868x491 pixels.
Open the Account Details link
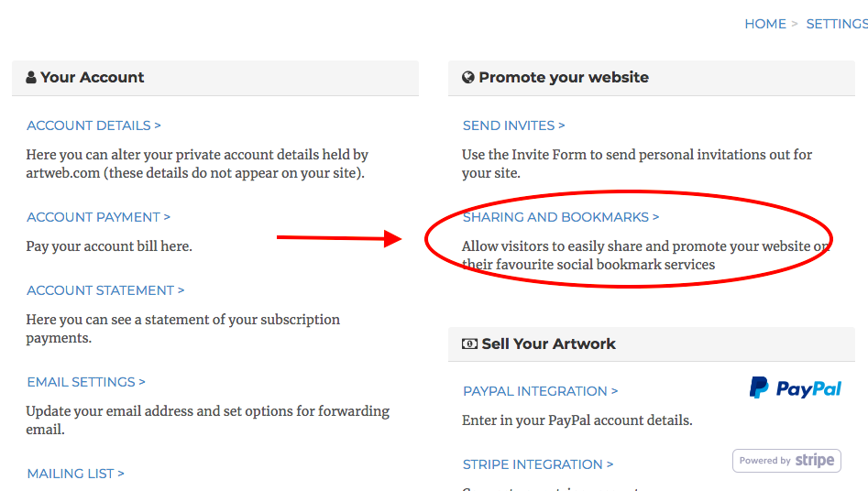(x=93, y=125)
